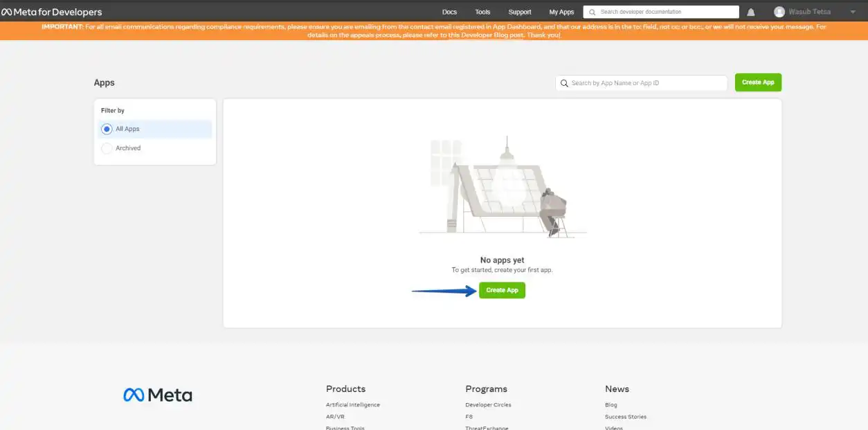Open the Tools menu

point(482,12)
